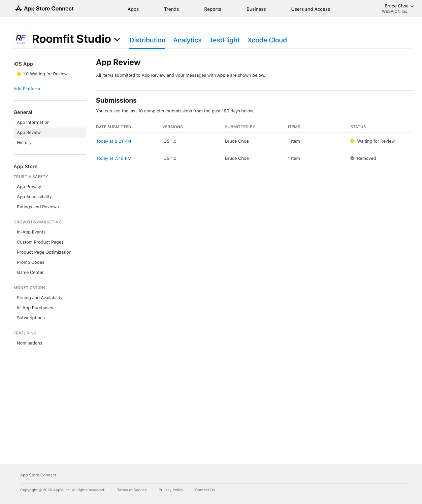Open Trends in the top navigation
Screen dimensions: 422x504
(171, 9)
